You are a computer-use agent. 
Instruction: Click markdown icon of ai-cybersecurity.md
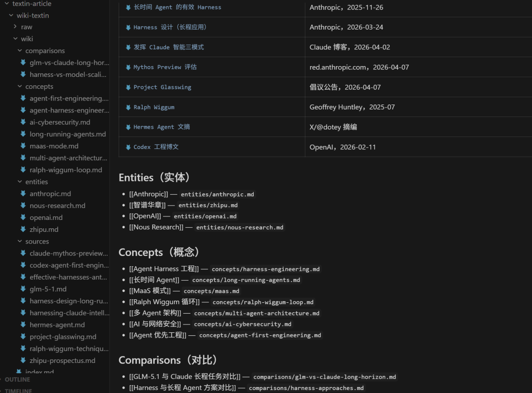pyautogui.click(x=23, y=122)
